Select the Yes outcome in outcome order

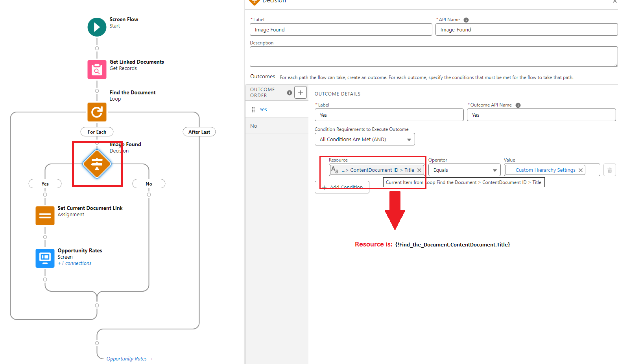click(263, 110)
